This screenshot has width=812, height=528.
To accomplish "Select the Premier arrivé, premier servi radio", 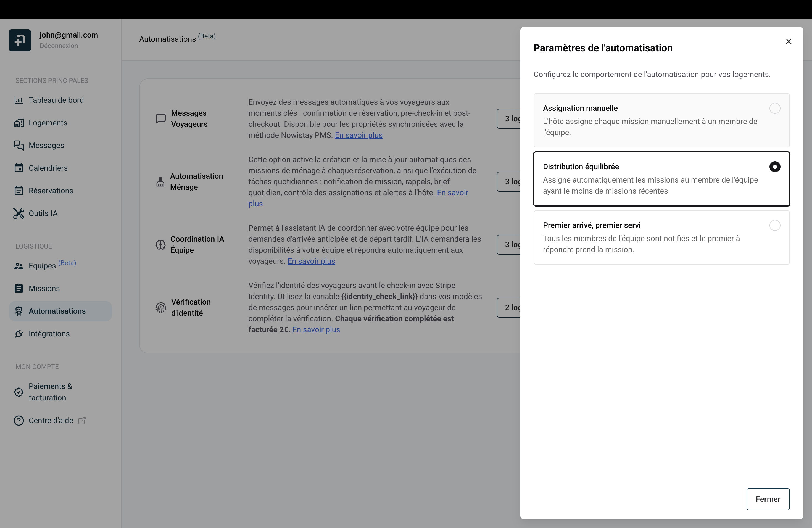I will [774, 225].
